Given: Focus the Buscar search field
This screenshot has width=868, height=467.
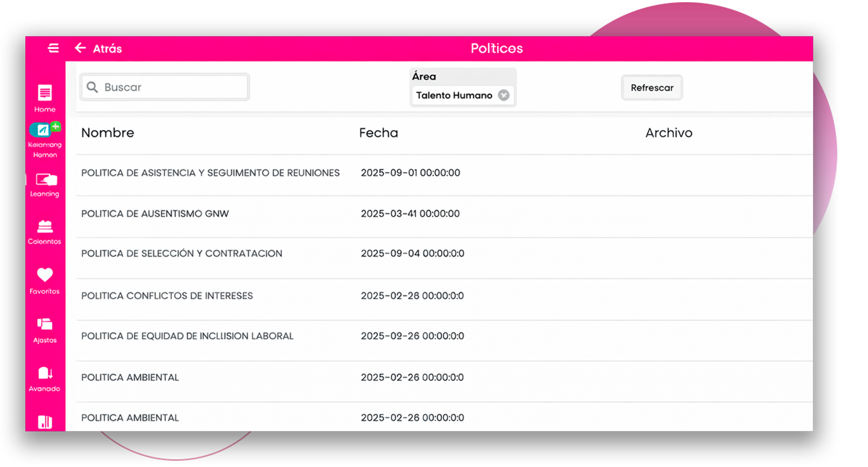Looking at the screenshot, I should click(172, 88).
